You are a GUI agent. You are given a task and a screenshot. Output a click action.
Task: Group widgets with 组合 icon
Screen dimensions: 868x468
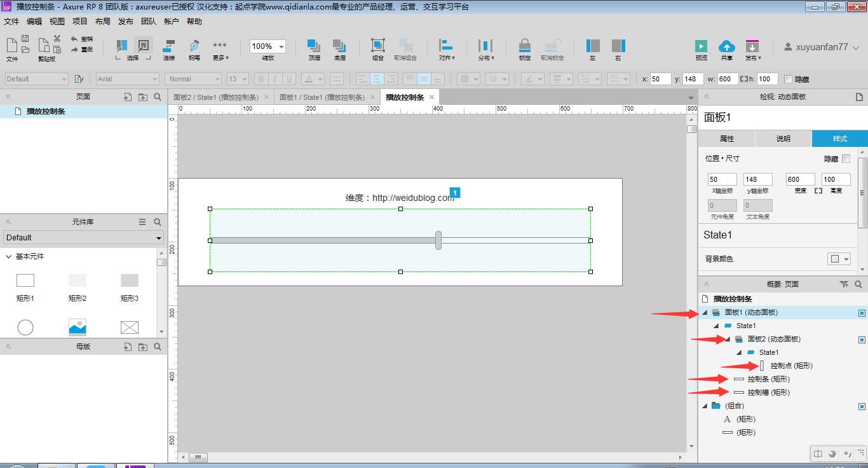(x=378, y=45)
